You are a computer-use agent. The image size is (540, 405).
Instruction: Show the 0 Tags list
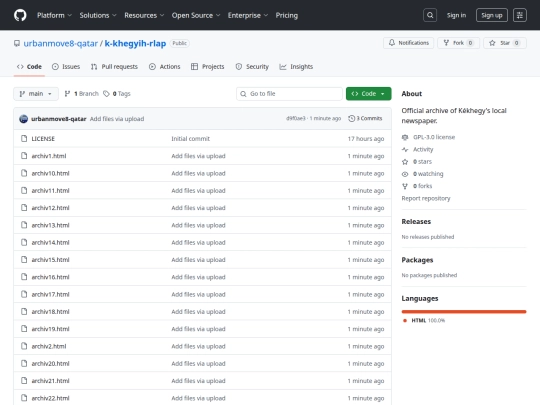coord(117,94)
